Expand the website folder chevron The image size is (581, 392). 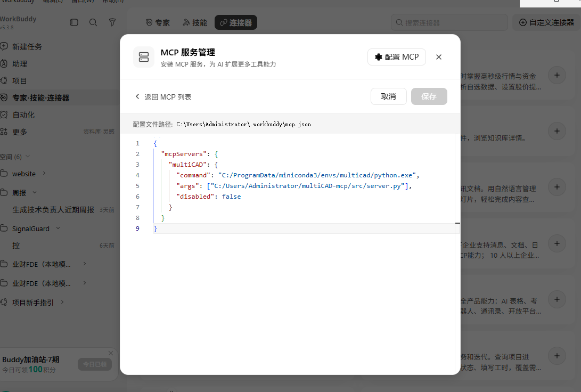tap(44, 173)
